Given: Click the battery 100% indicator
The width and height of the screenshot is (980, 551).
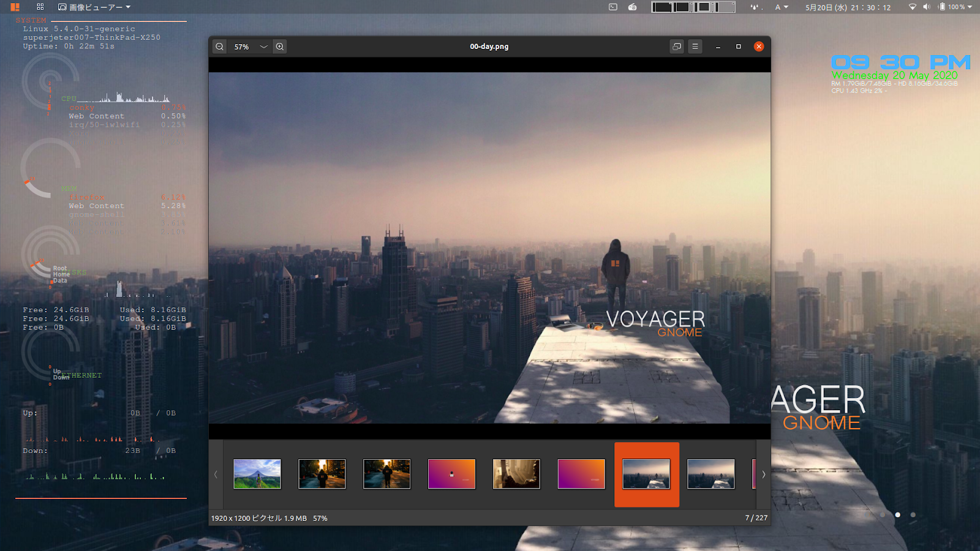Looking at the screenshot, I should pyautogui.click(x=952, y=7).
